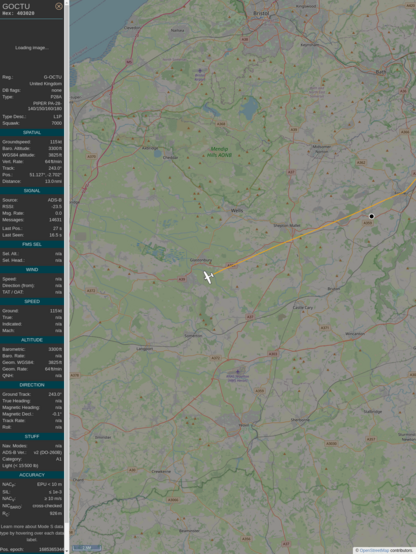This screenshot has width=416, height=554.
Task: Click the G-OCTU registration value
Action: [x=53, y=77]
